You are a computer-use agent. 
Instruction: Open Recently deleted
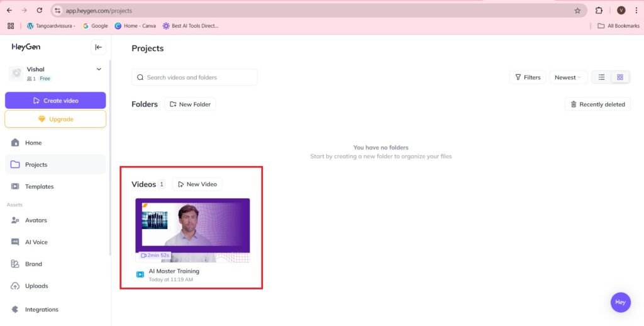597,104
